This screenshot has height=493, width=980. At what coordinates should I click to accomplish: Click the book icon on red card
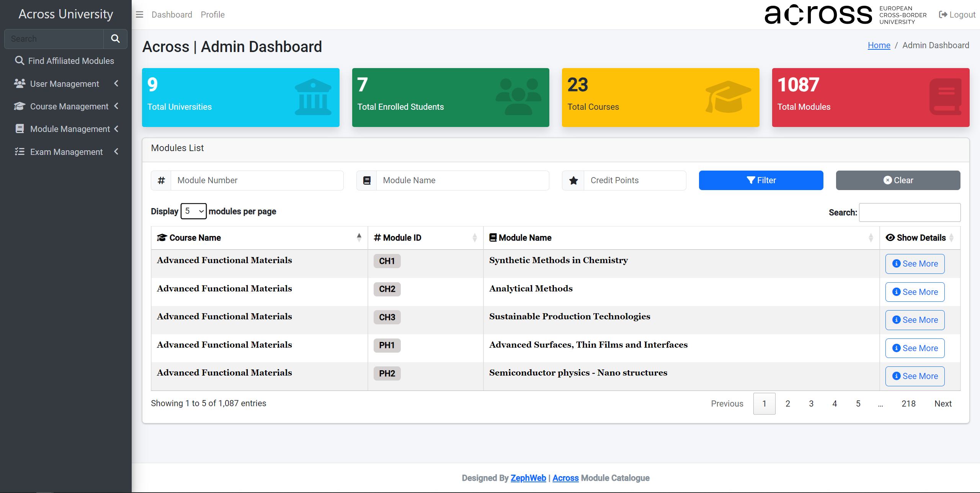coord(945,97)
